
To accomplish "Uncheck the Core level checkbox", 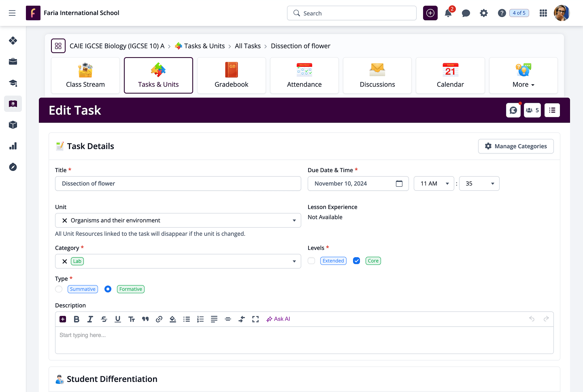I will (x=356, y=261).
